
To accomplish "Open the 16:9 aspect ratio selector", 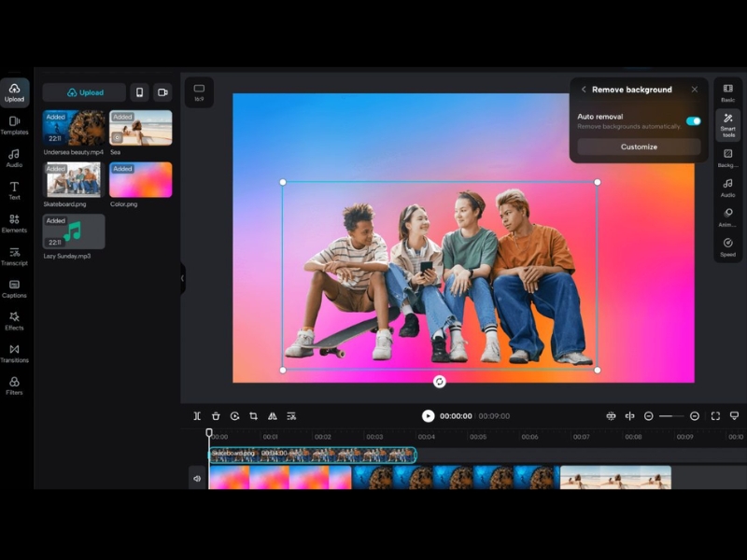I will 199,91.
